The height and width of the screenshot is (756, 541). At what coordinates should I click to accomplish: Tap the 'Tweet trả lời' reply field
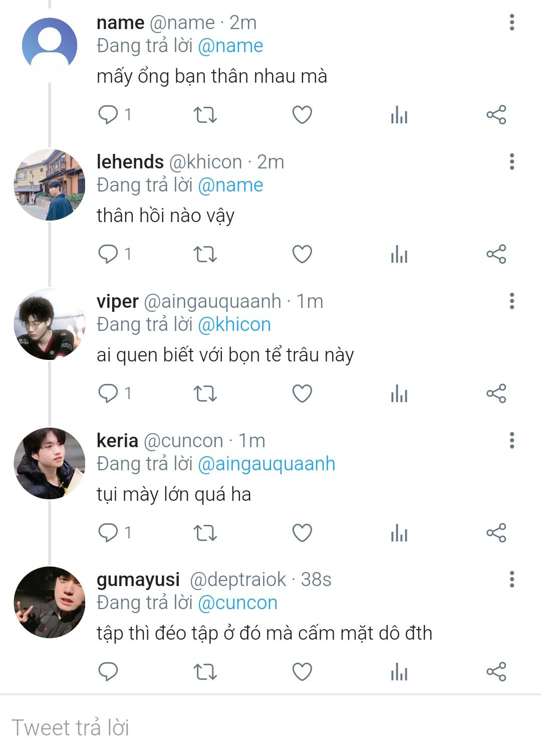[270, 728]
